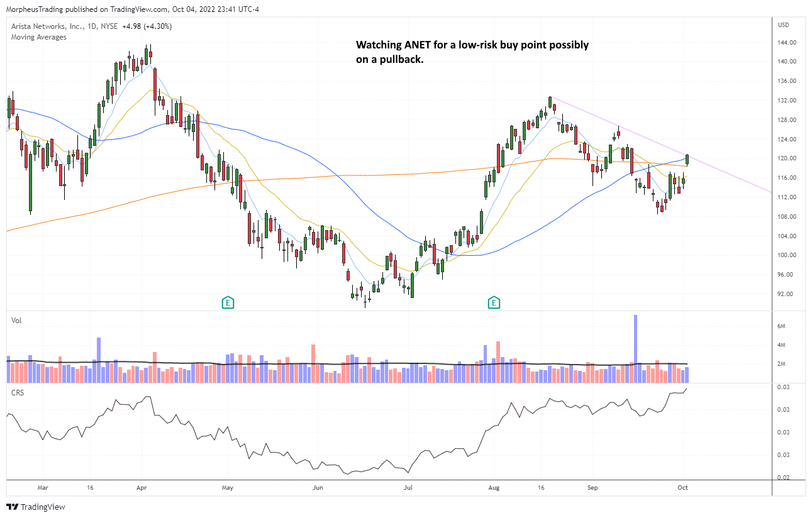
Task: Click the USD currency label on price axis
Action: pos(784,25)
